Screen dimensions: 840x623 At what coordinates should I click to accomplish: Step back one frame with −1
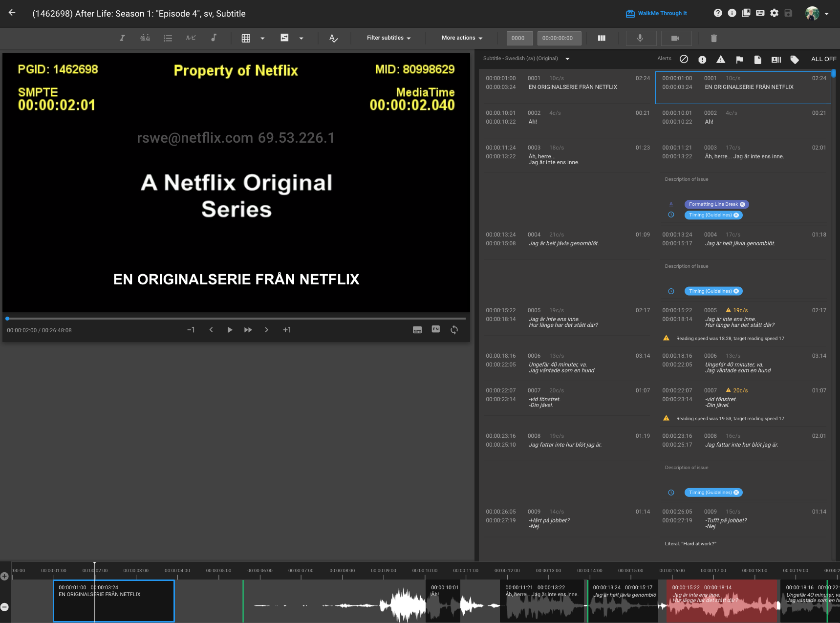(191, 330)
